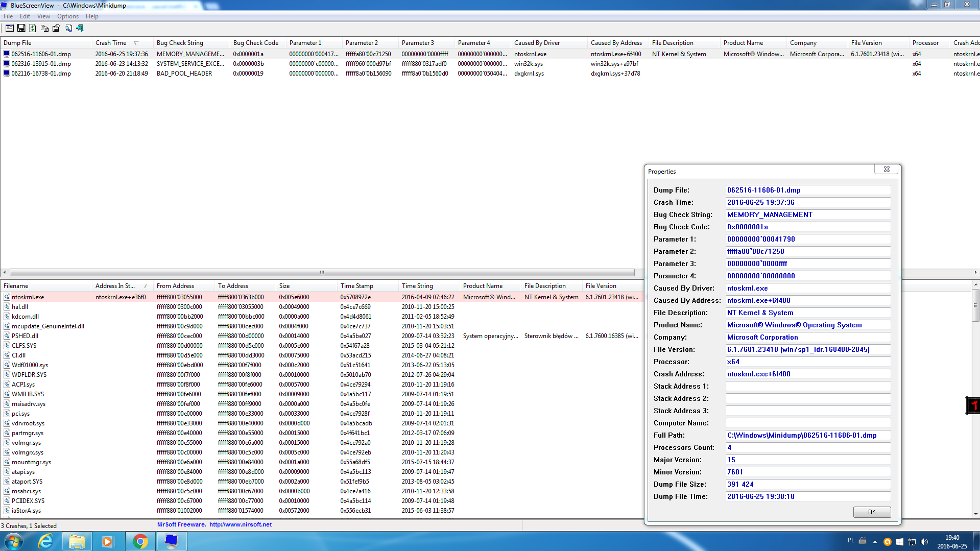
Task: Click the orange Avast tray icon
Action: 888,542
